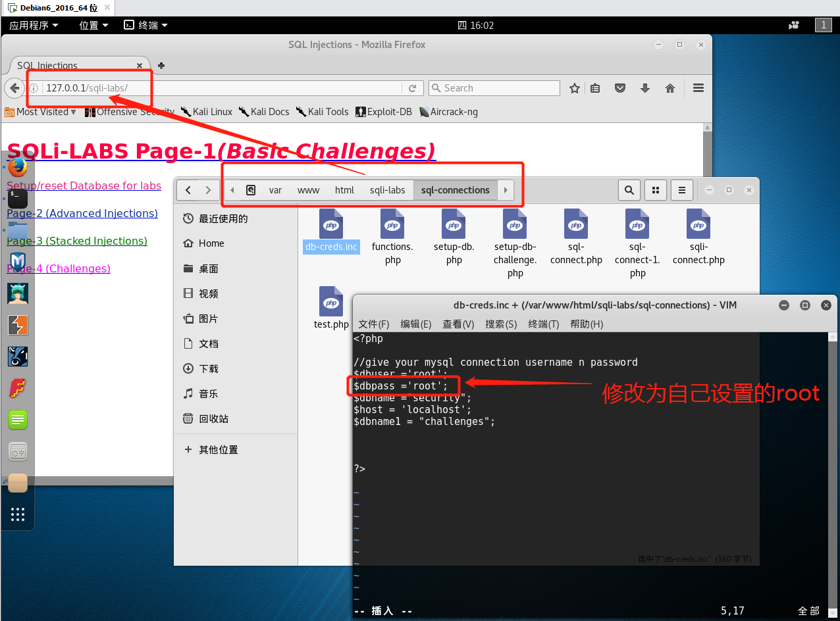Select the sqli-connect.php file
This screenshot has height=621, width=840.
tap(698, 237)
